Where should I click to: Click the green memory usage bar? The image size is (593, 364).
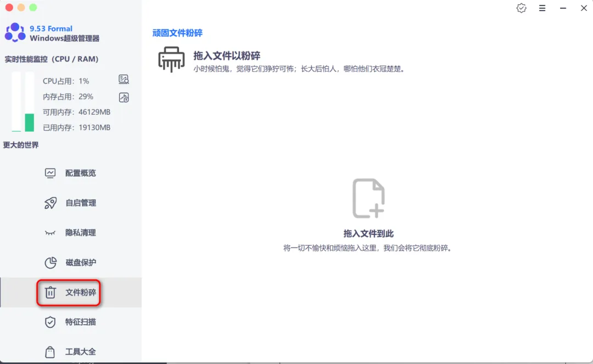[x=30, y=122]
